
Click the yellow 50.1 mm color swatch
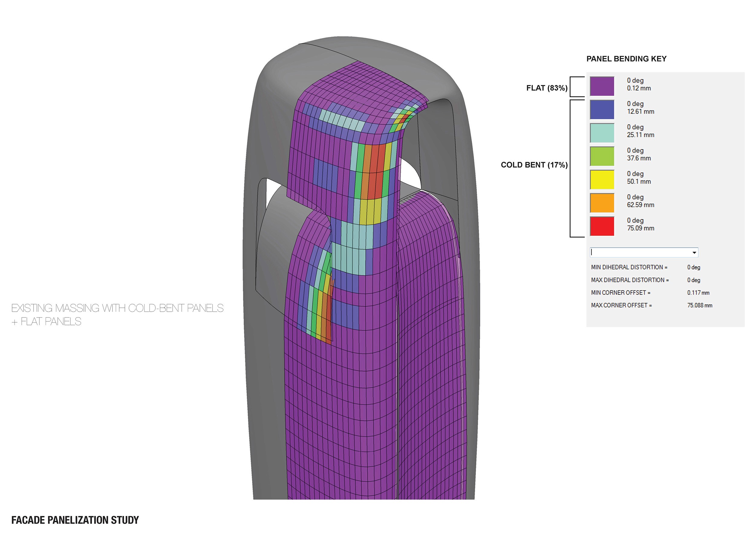click(602, 179)
